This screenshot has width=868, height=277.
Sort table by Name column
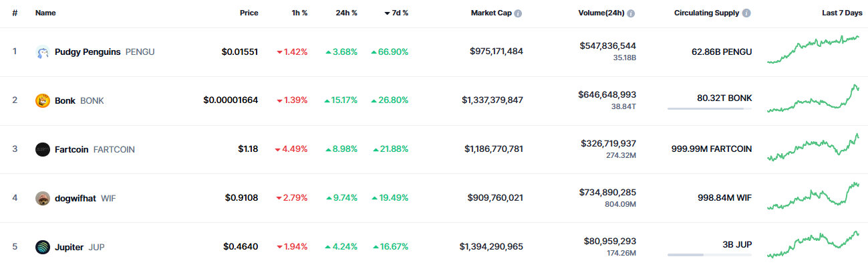[45, 13]
